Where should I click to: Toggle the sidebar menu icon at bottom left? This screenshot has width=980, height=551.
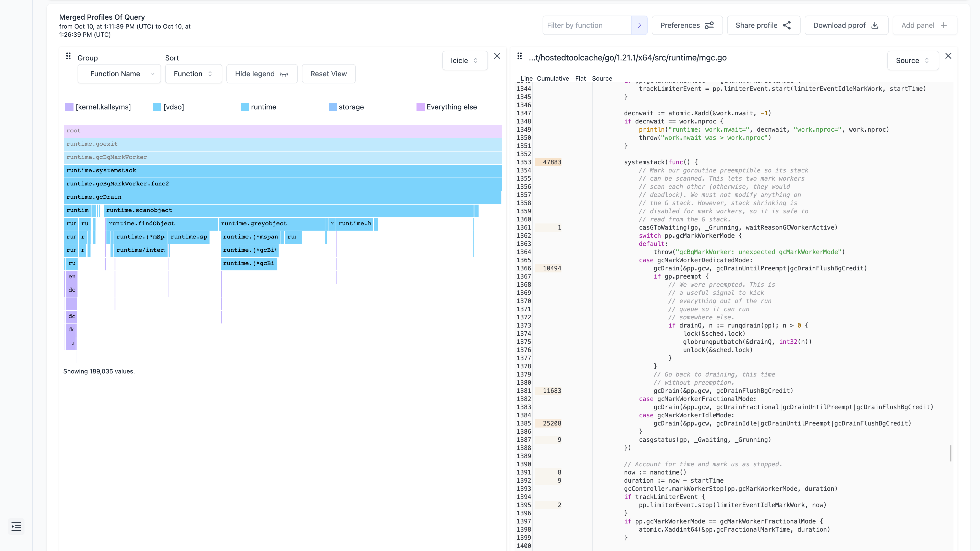tap(16, 526)
